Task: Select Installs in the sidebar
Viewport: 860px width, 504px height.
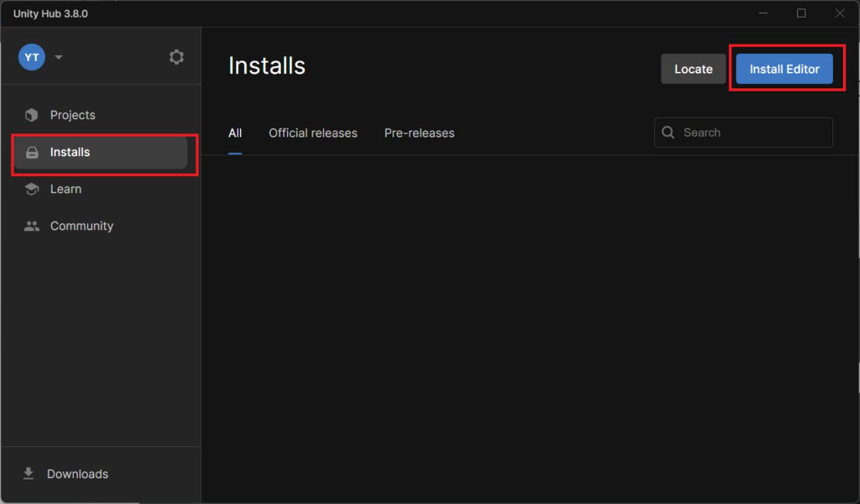Action: click(100, 152)
